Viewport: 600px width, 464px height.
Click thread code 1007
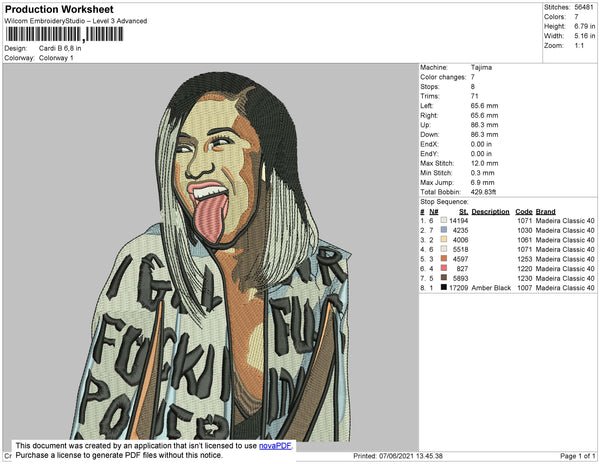click(525, 288)
